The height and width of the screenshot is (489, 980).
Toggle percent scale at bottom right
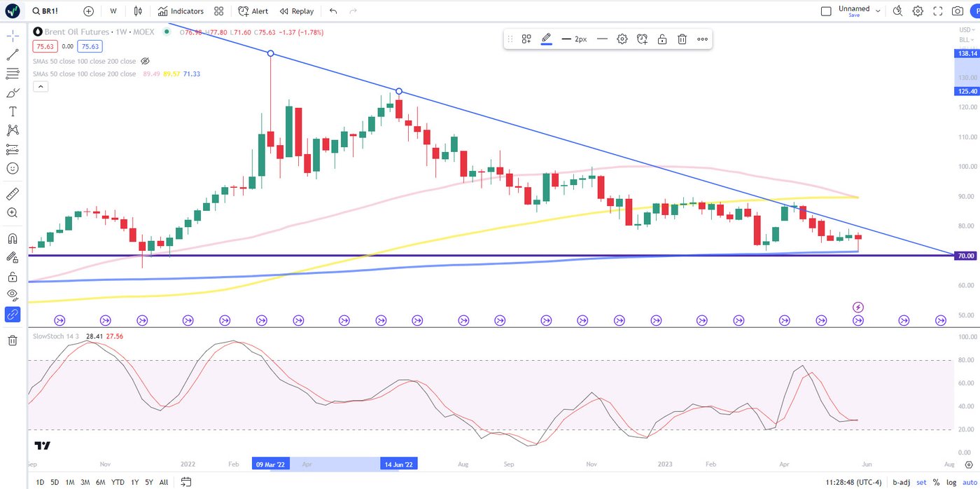936,482
